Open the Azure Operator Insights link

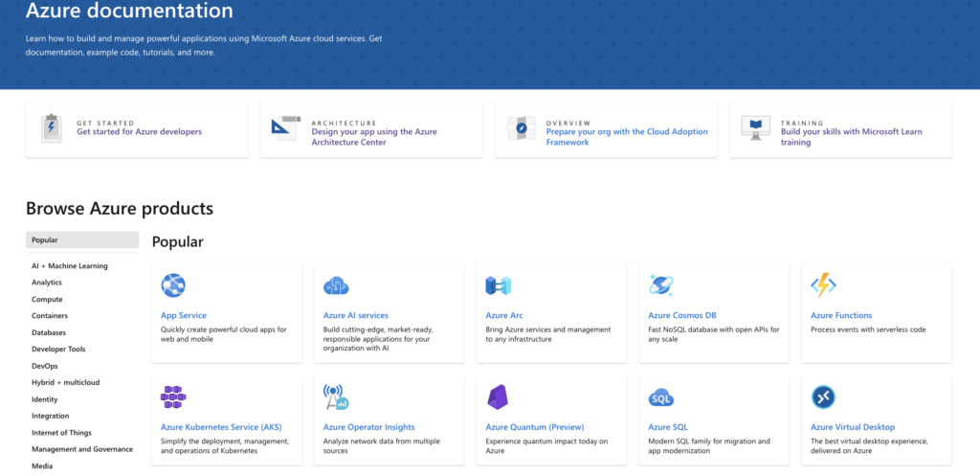tap(368, 427)
